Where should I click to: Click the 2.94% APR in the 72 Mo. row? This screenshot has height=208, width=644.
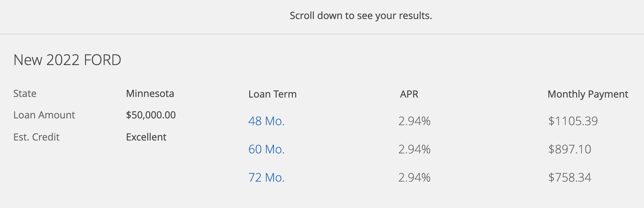(x=414, y=178)
